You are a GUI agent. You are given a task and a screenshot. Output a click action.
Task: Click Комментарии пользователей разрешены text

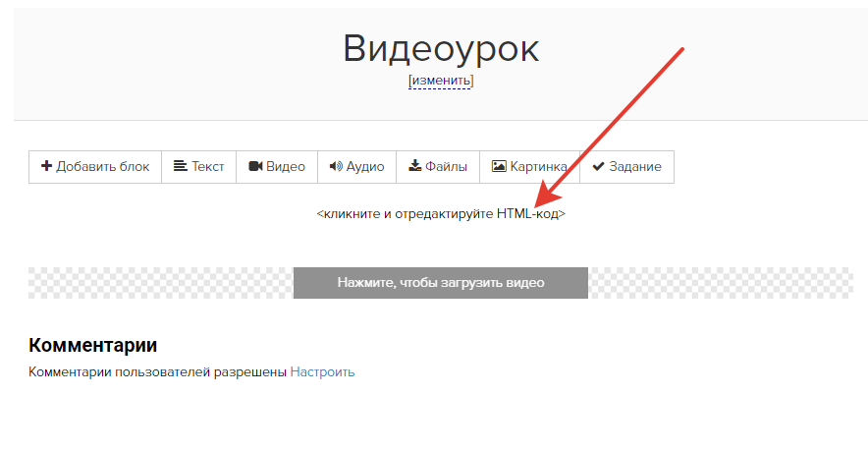[x=157, y=371]
